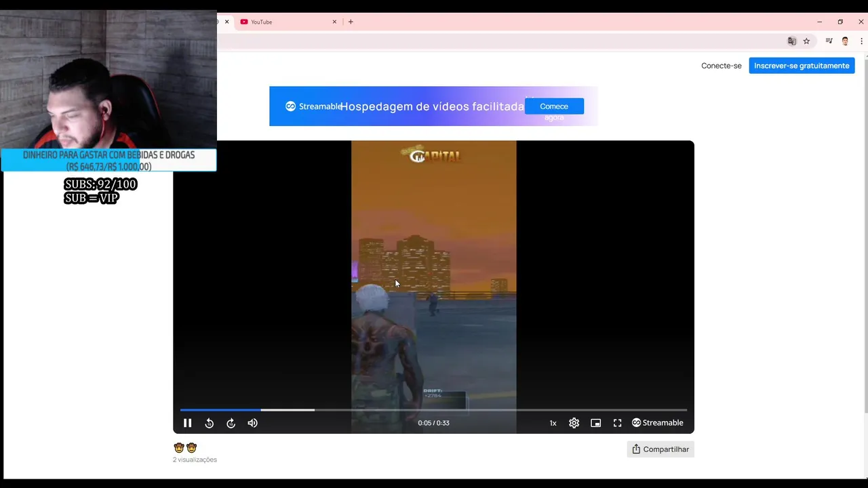The image size is (868, 488).
Task: Open the Conecte-se login link
Action: click(722, 66)
